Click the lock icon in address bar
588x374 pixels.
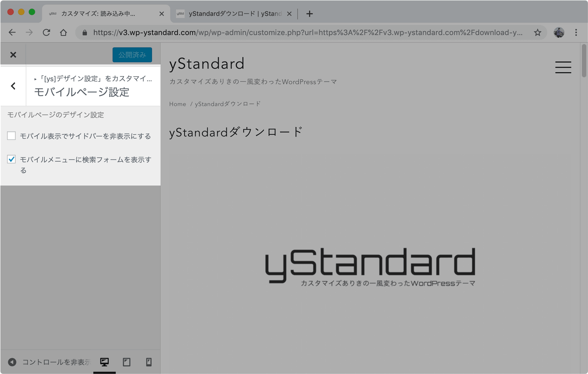(x=85, y=33)
